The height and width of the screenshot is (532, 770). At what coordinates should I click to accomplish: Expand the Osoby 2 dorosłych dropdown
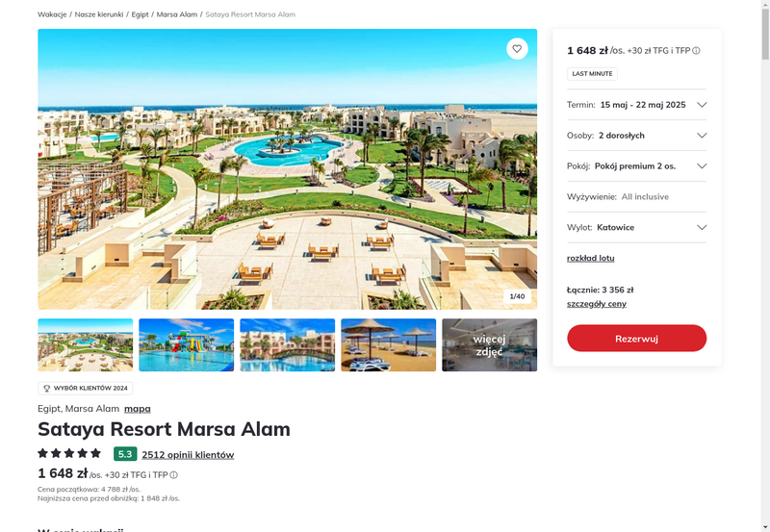click(x=636, y=136)
